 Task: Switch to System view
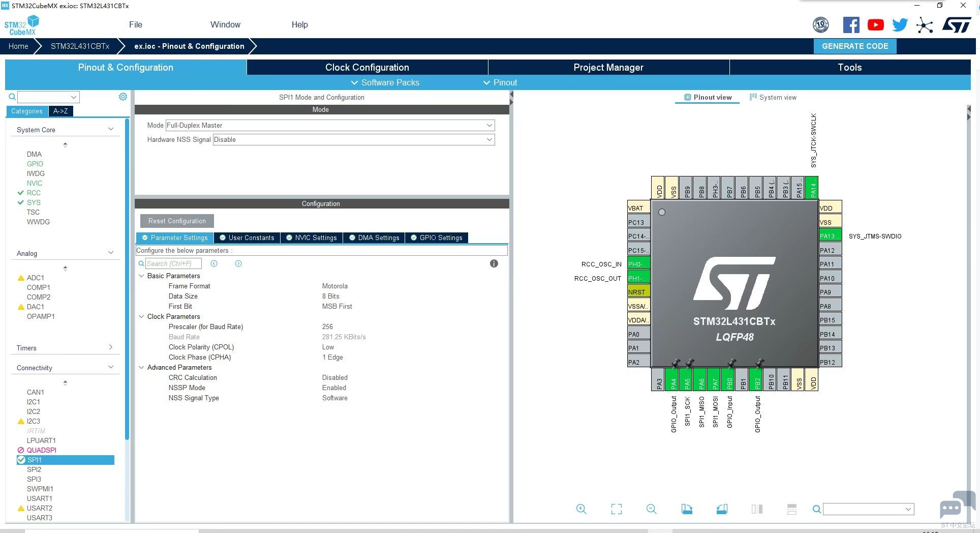(773, 97)
